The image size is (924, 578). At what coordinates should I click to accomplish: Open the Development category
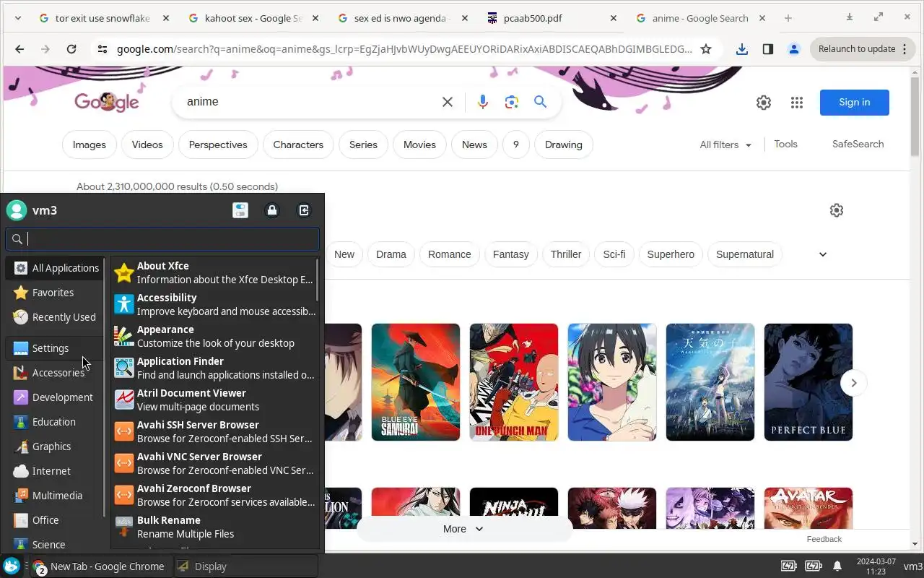click(56, 397)
